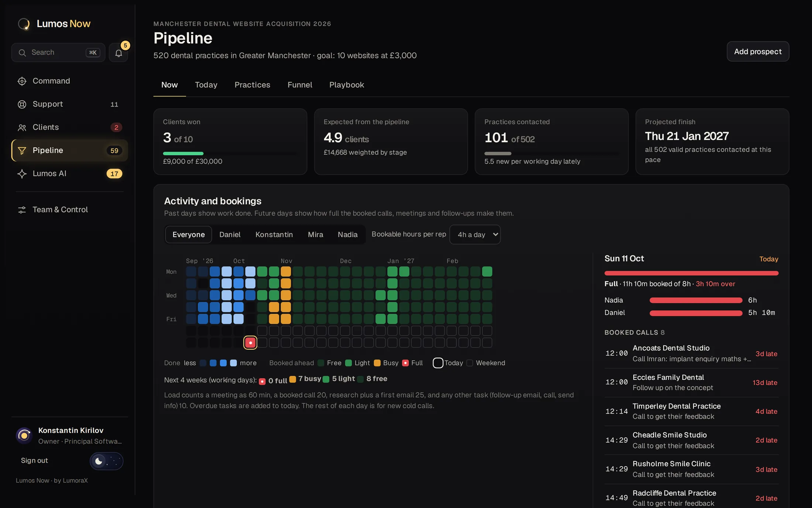Open the Projected finish card
The image size is (812, 508).
(712, 142)
